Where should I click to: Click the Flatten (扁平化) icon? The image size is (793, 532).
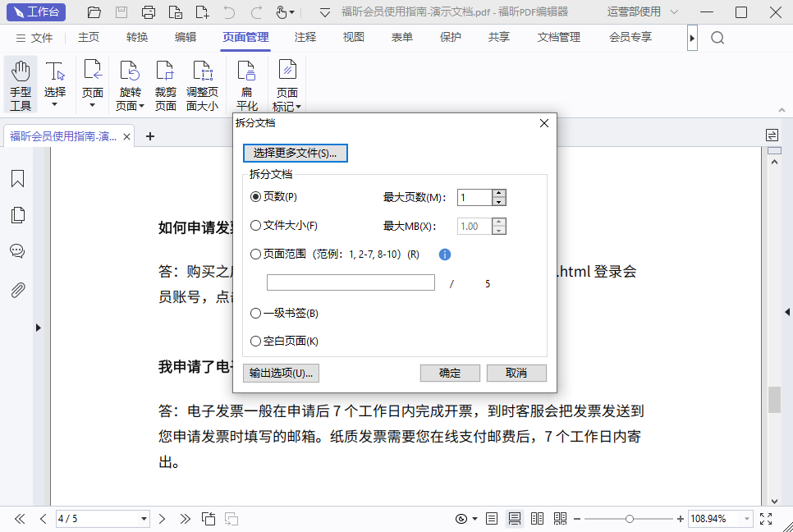click(x=246, y=85)
